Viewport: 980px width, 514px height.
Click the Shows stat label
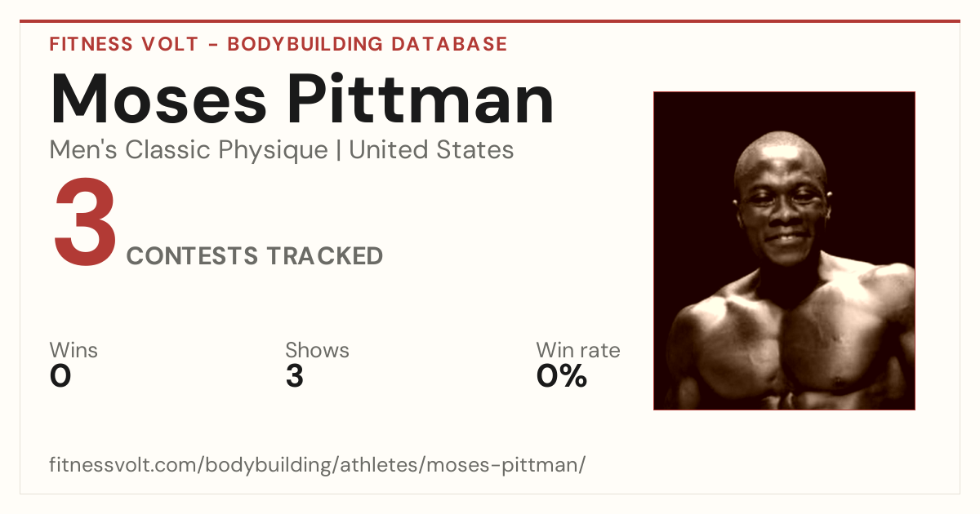[317, 351]
